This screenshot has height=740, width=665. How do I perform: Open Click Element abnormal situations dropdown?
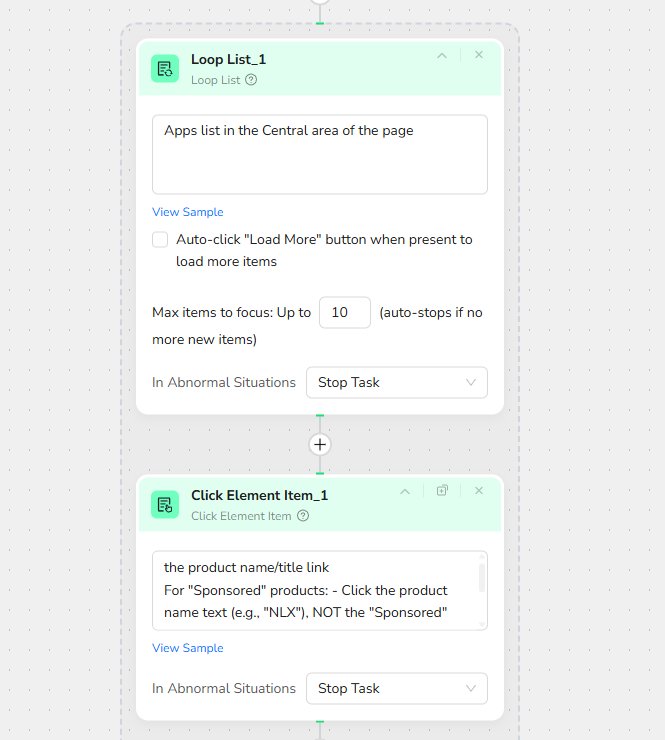396,688
